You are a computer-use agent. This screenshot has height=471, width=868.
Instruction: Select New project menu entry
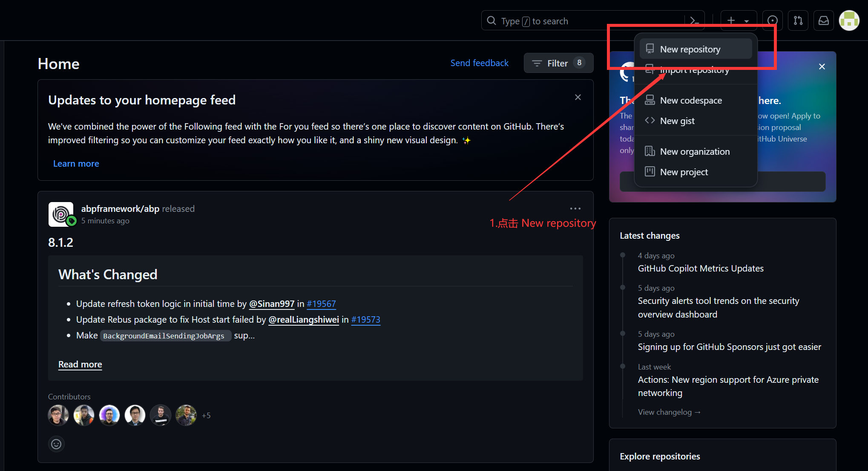point(696,172)
